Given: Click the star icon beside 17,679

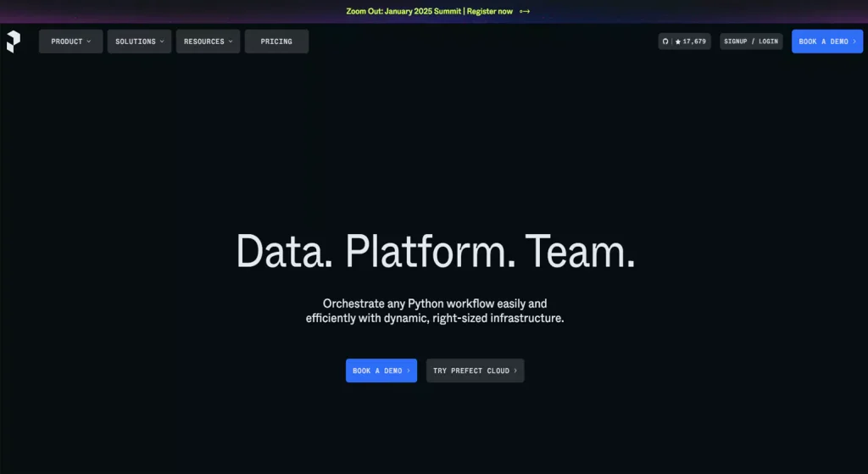Looking at the screenshot, I should coord(678,42).
